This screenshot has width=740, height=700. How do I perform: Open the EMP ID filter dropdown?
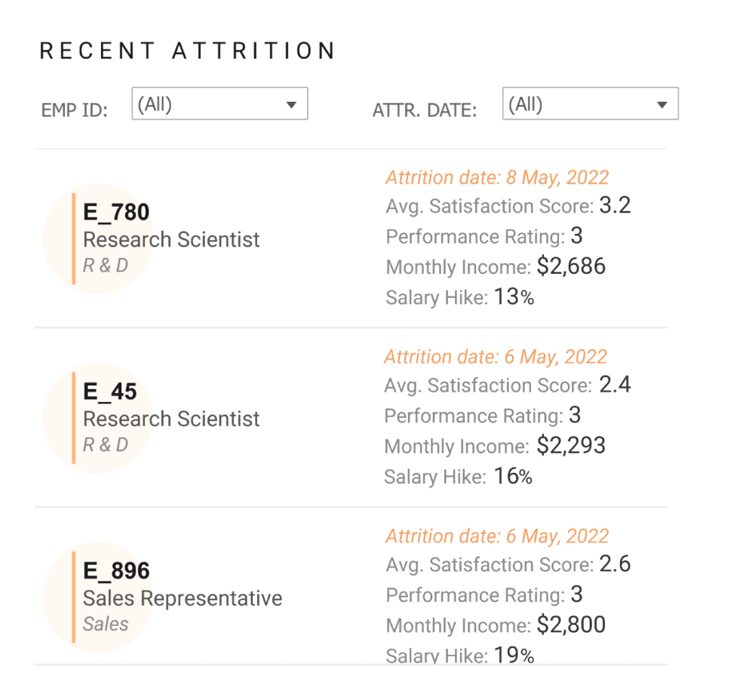pyautogui.click(x=219, y=104)
